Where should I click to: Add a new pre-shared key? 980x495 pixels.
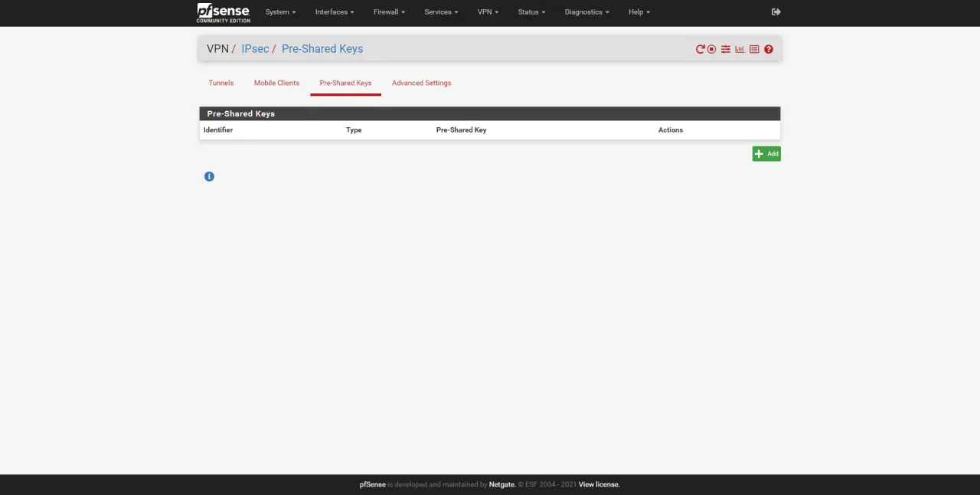click(766, 154)
